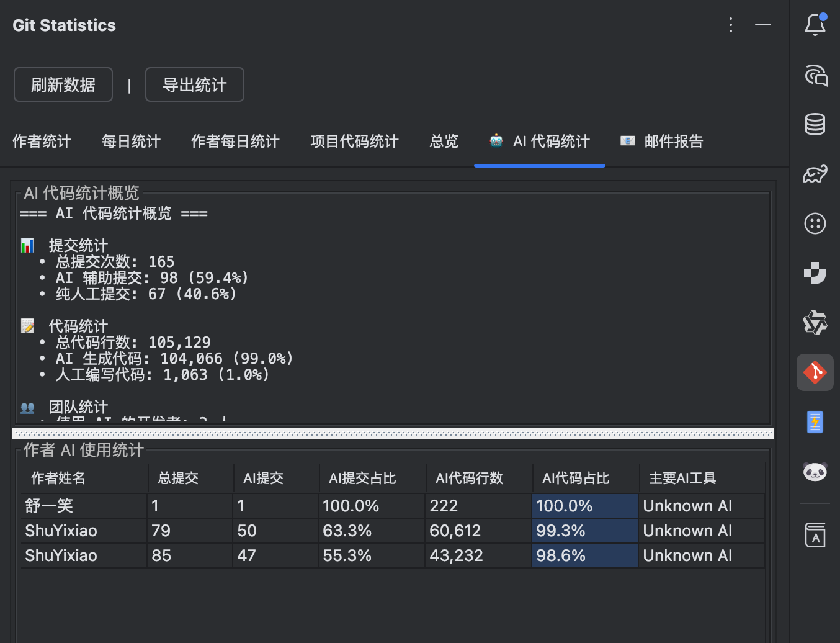Open the 项目代码统计 tab
This screenshot has width=840, height=643.
tap(354, 142)
